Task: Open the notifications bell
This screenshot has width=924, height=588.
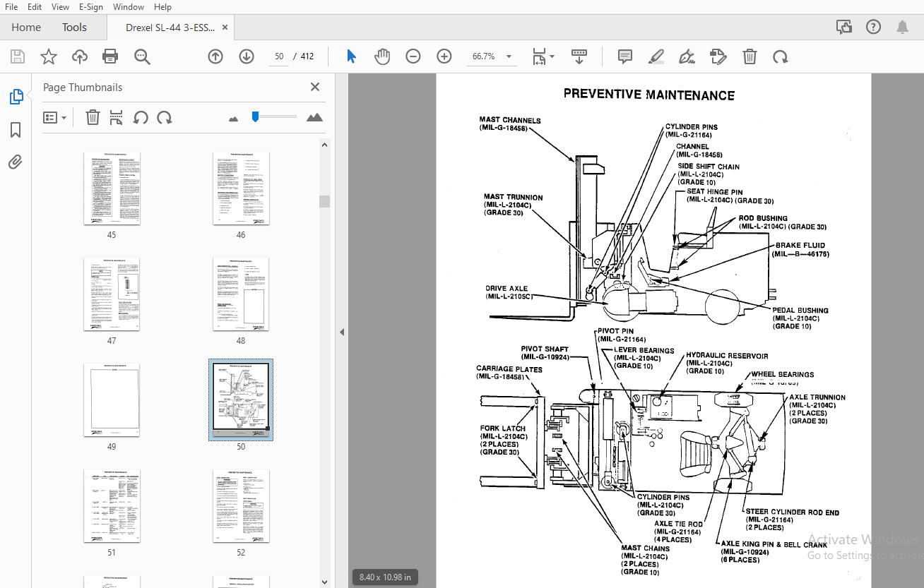Action: click(x=903, y=27)
